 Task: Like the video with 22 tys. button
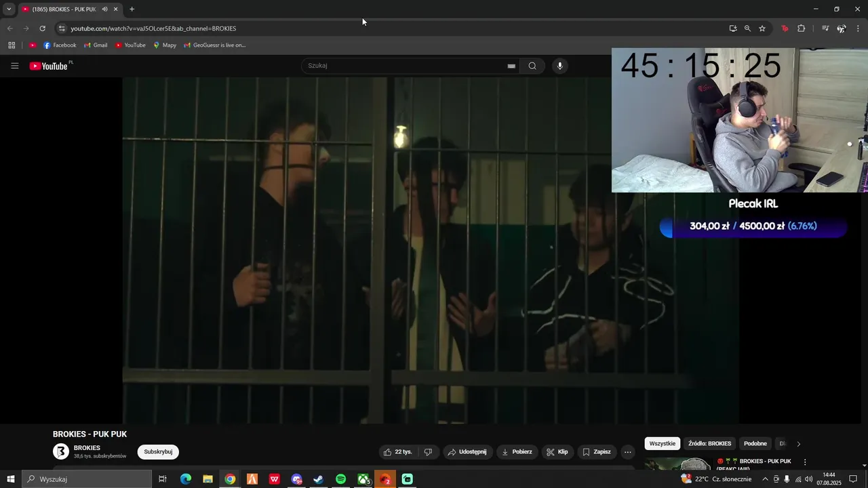pos(397,452)
